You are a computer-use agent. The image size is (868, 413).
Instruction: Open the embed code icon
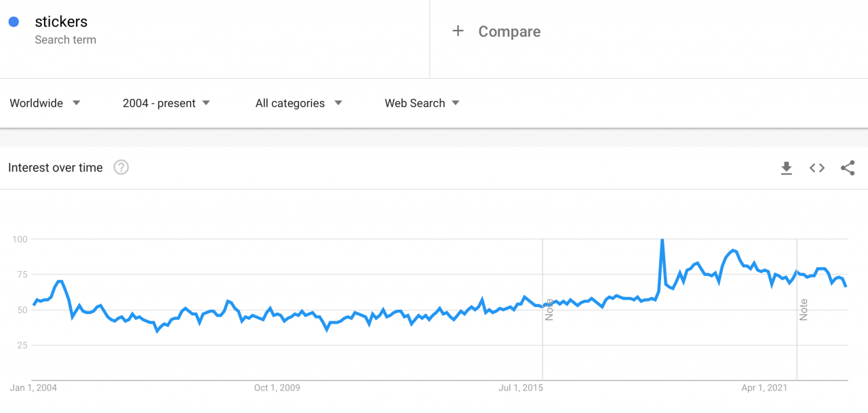[817, 168]
